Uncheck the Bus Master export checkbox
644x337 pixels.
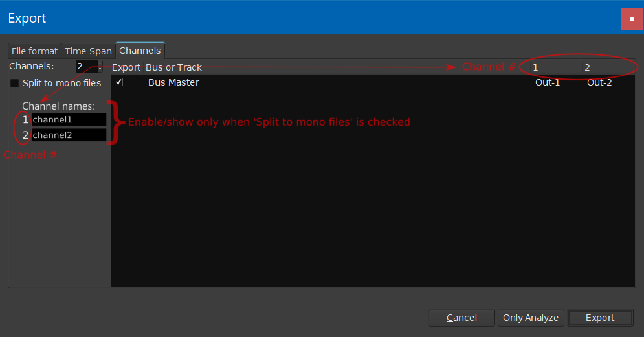(118, 82)
